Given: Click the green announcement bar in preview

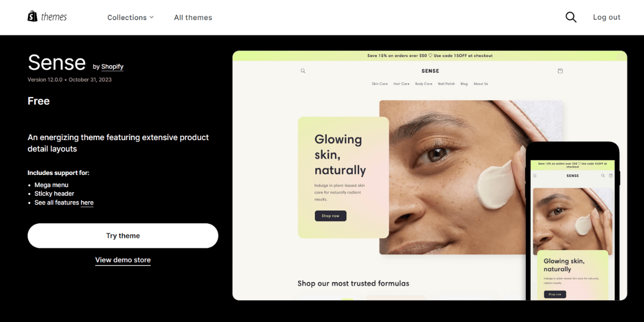Looking at the screenshot, I should 430,56.
